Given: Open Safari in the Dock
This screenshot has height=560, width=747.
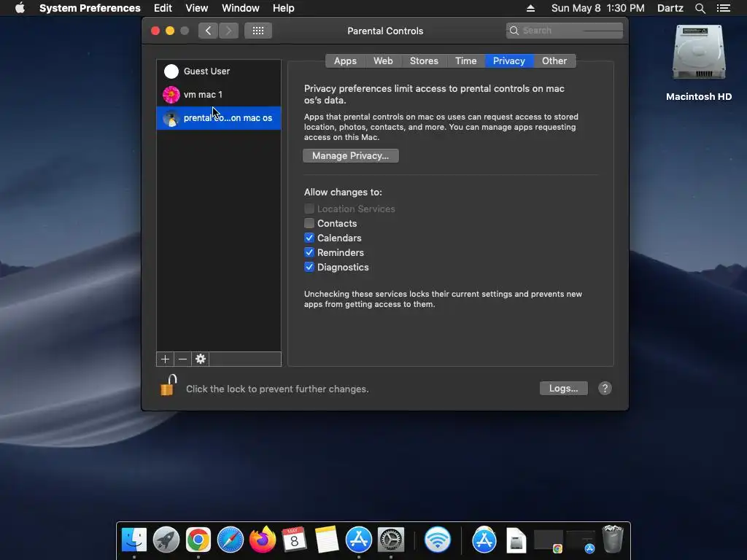Looking at the screenshot, I should [231, 540].
